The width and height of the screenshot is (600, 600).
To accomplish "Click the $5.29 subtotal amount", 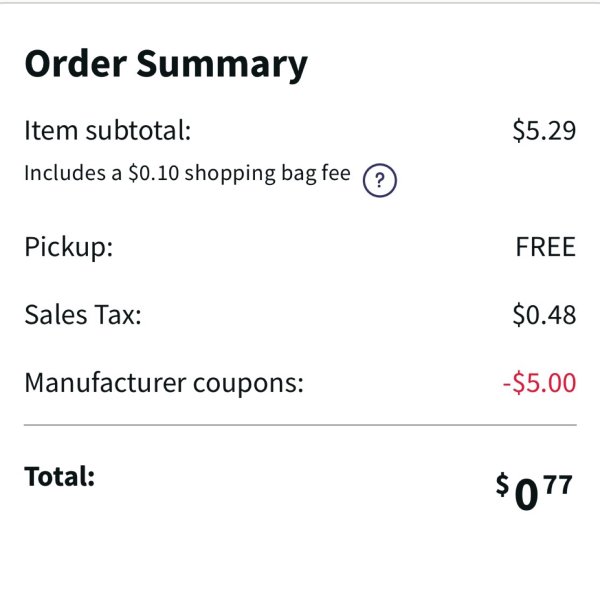I will point(544,130).
